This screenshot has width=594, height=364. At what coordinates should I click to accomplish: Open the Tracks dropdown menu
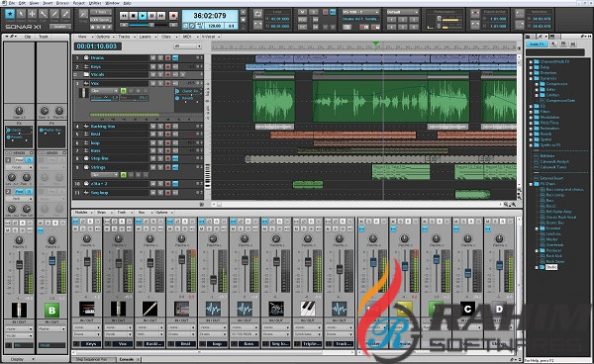pyautogui.click(x=126, y=37)
